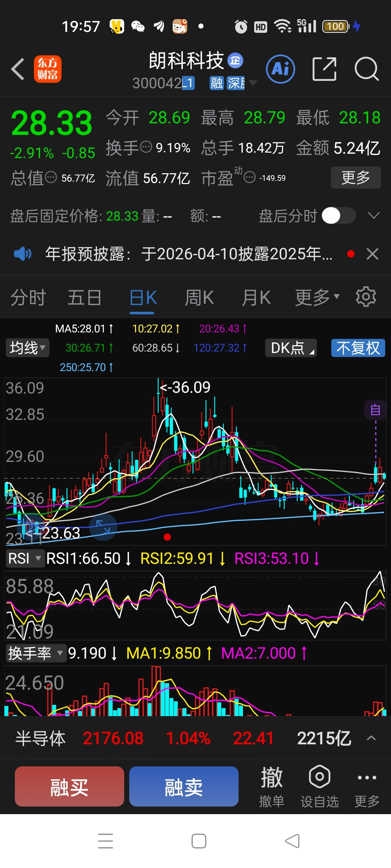Tap the L1 level badge
The image size is (391, 868).
tap(188, 83)
